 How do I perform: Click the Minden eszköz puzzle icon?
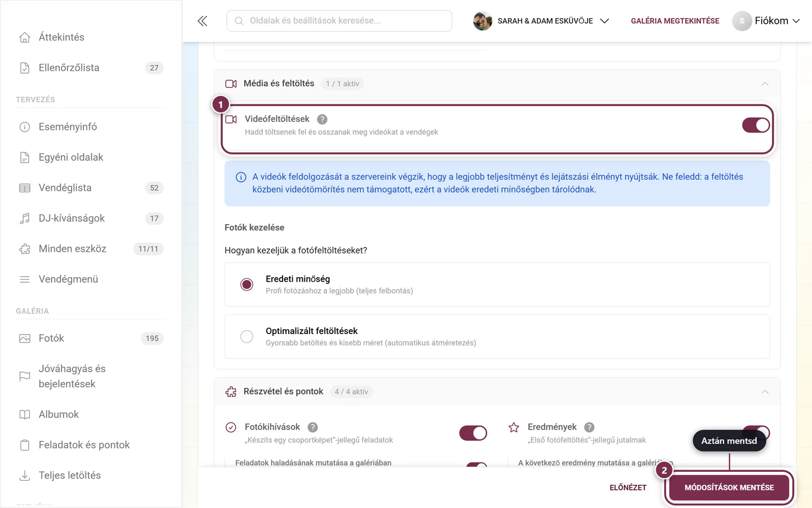pyautogui.click(x=25, y=249)
